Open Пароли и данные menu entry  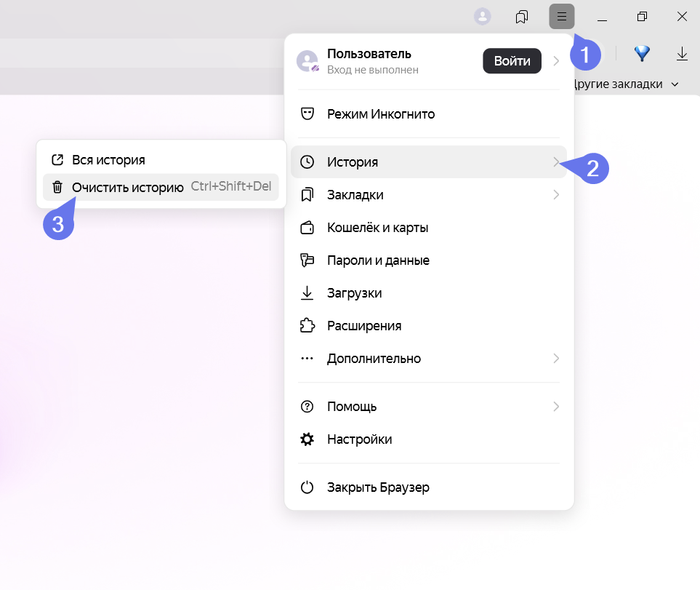[378, 260]
